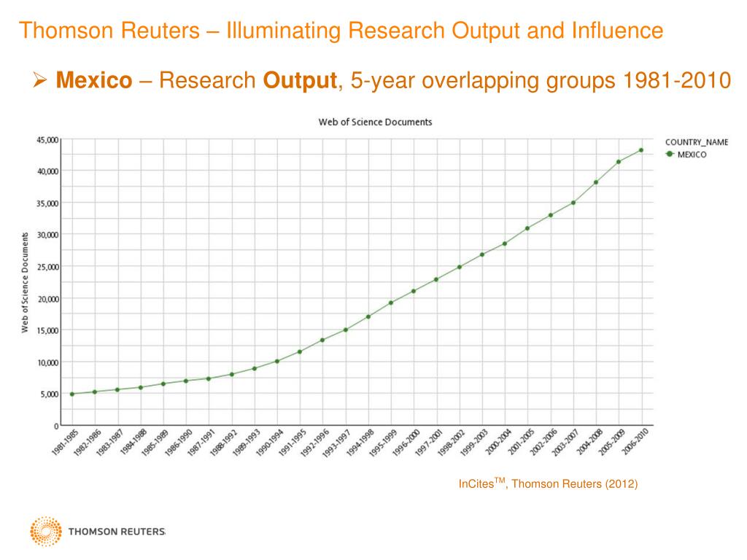The height and width of the screenshot is (560, 747).
Task: Click the 1994-1998 data point
Action: click(x=368, y=316)
